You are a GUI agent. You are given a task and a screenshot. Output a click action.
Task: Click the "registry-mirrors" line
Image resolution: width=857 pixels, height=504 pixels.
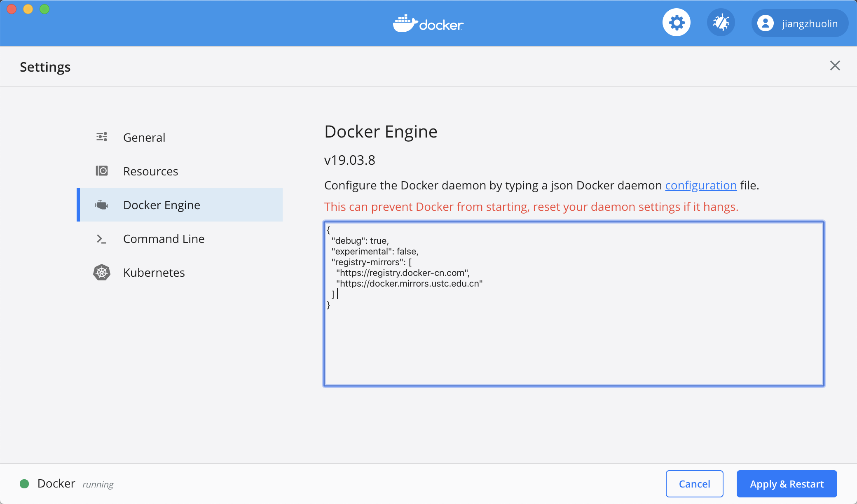click(372, 262)
